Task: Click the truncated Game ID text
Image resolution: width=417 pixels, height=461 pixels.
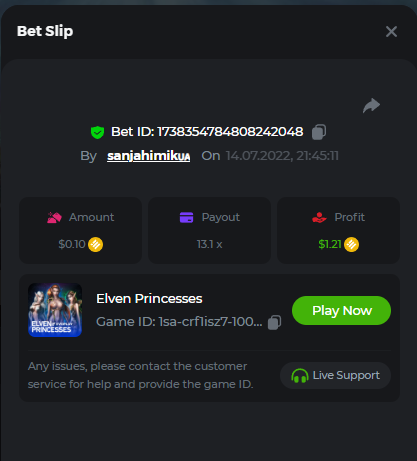Action: pyautogui.click(x=179, y=322)
